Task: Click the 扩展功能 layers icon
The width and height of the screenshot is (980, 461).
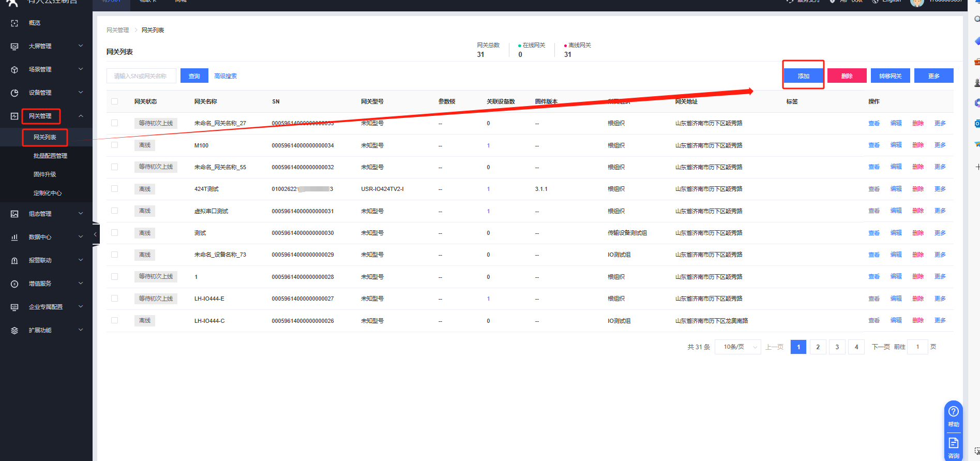Action: click(x=14, y=331)
